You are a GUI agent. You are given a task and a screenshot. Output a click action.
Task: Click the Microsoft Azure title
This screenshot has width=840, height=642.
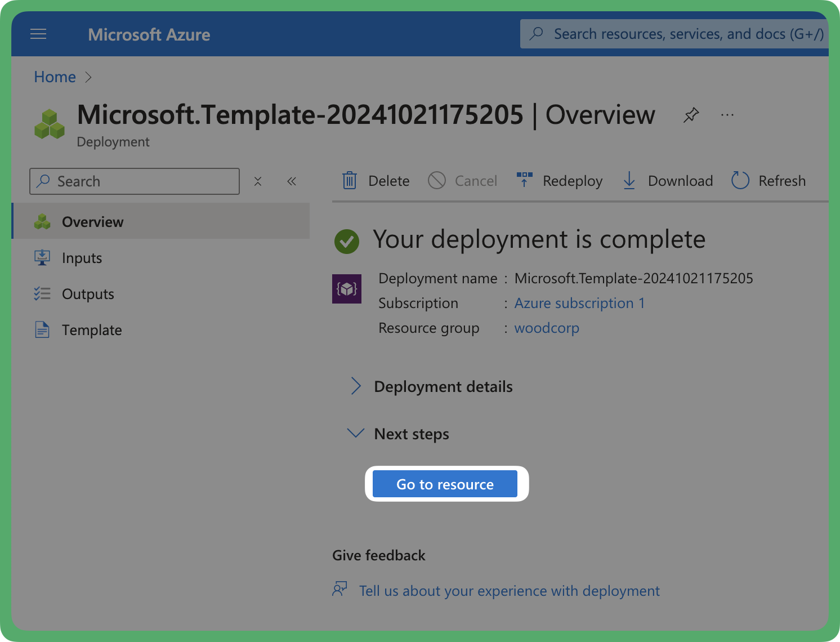pos(149,35)
